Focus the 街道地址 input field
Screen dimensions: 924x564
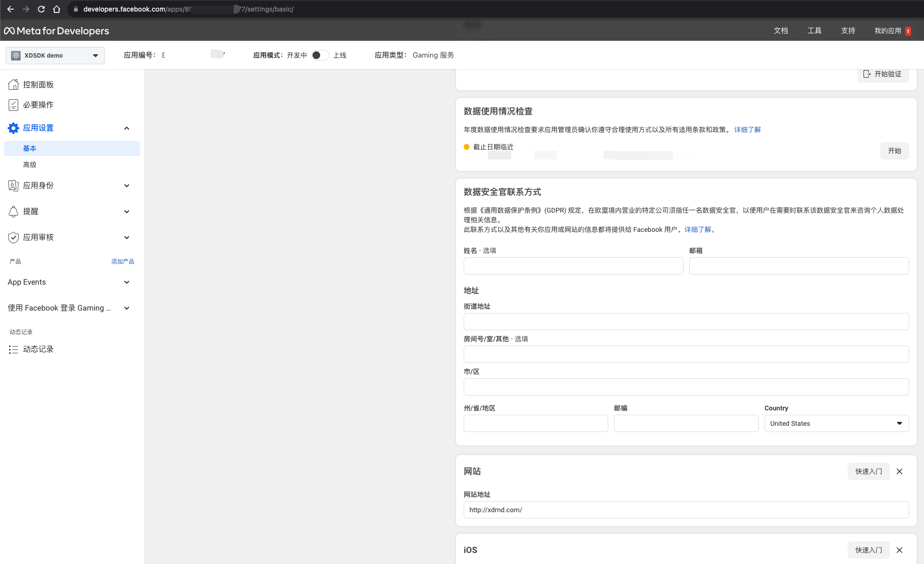point(686,322)
